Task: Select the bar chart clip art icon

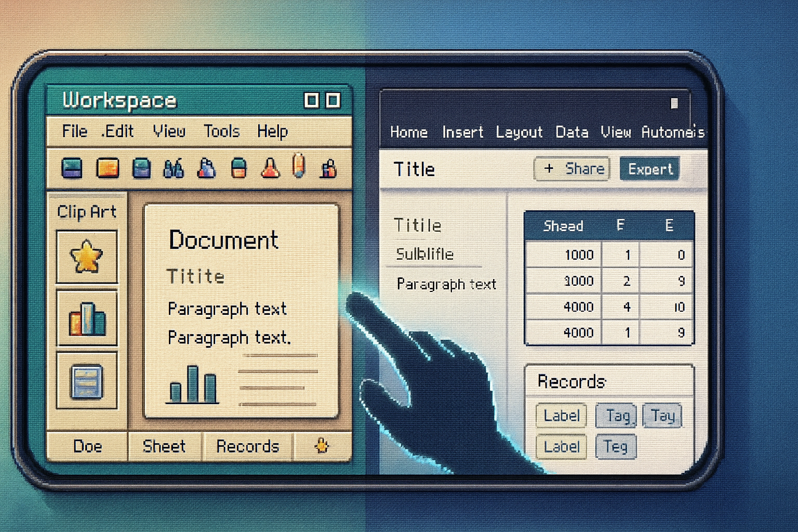Action: click(86, 319)
